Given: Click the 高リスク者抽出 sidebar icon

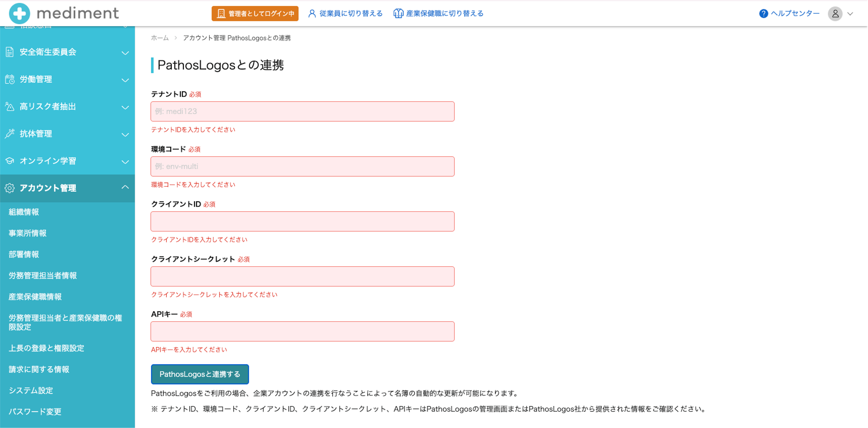Looking at the screenshot, I should [x=9, y=107].
